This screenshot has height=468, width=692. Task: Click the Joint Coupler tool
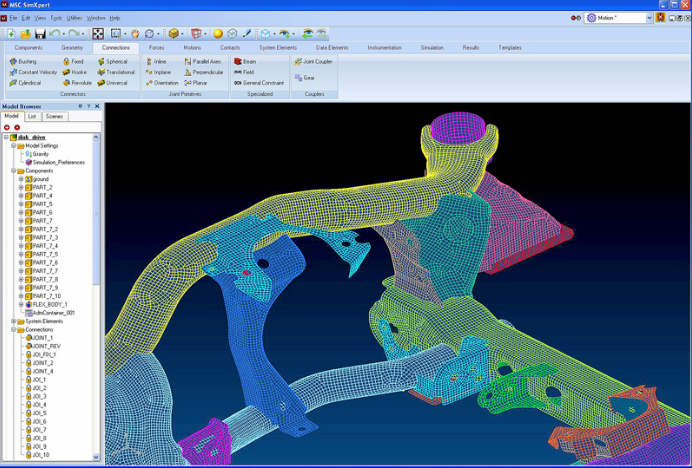(x=313, y=61)
